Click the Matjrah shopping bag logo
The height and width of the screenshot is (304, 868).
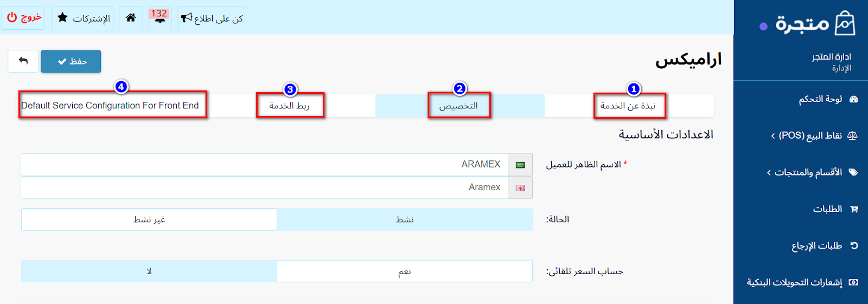click(845, 23)
